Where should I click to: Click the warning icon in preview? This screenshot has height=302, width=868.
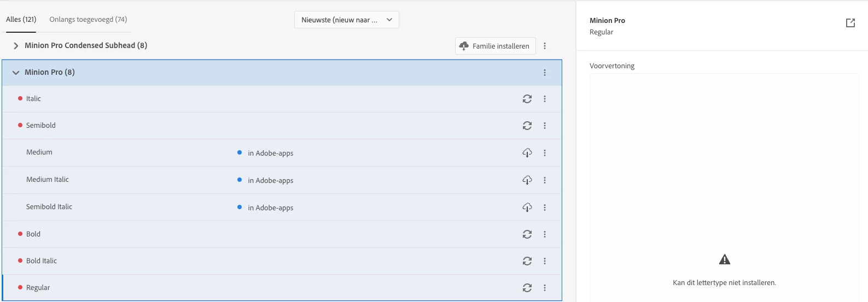pyautogui.click(x=725, y=259)
